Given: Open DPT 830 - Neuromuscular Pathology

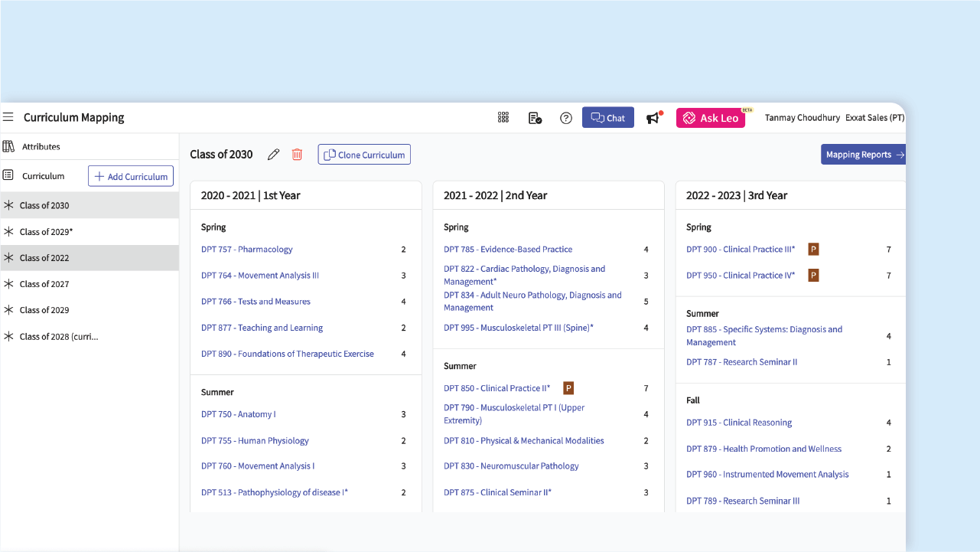Looking at the screenshot, I should point(511,465).
